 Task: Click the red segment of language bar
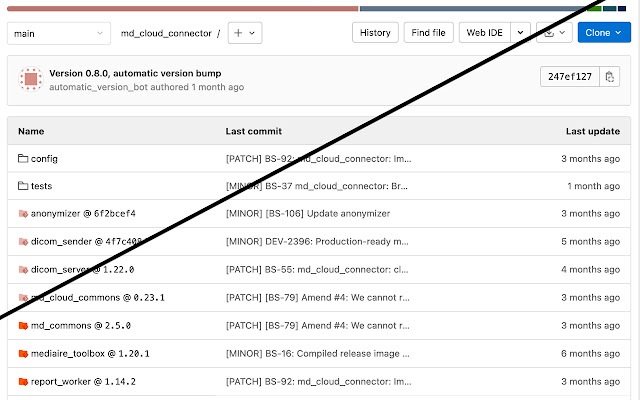pos(182,9)
